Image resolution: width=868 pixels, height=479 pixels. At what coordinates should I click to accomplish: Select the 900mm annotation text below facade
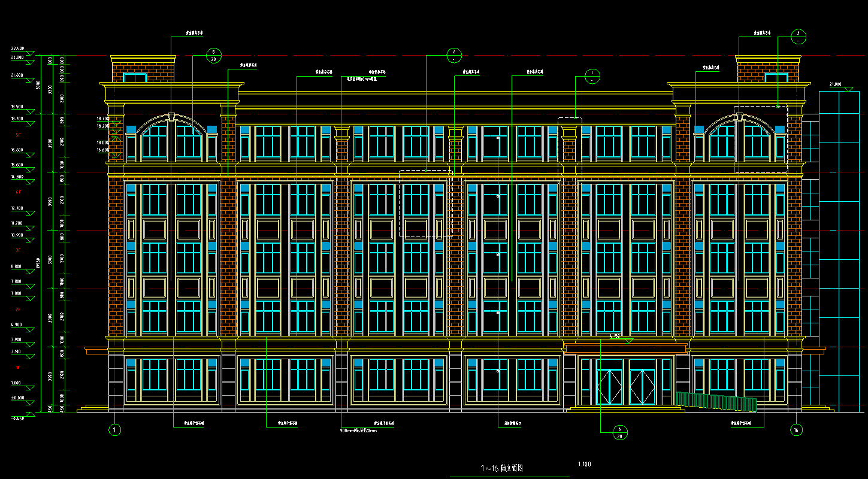click(x=358, y=430)
